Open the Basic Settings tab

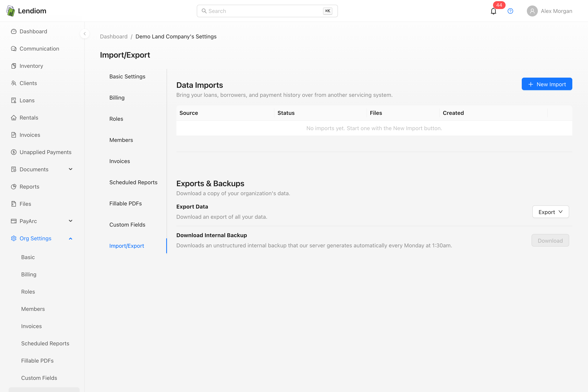(x=127, y=76)
